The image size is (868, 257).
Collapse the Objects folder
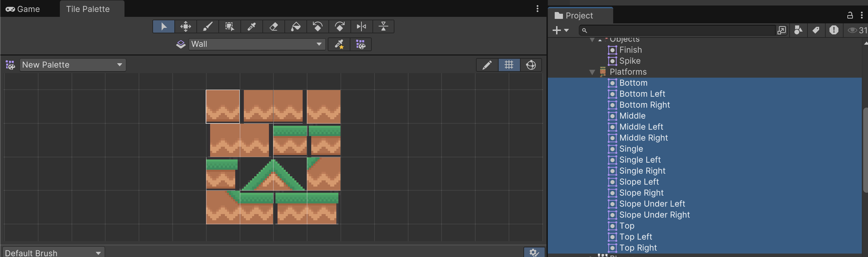[592, 40]
